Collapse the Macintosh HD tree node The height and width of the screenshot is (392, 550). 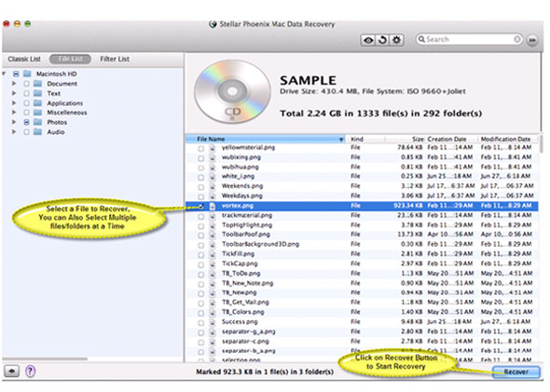[x=4, y=74]
